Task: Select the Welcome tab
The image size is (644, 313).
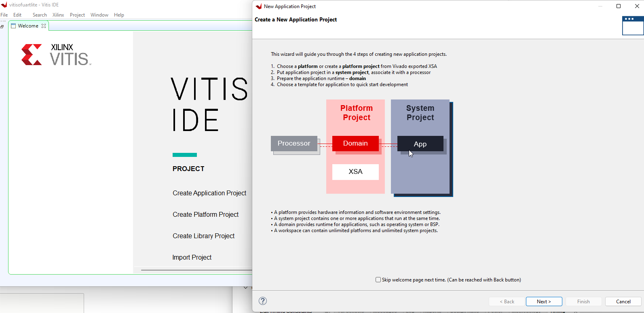Action: pyautogui.click(x=28, y=26)
